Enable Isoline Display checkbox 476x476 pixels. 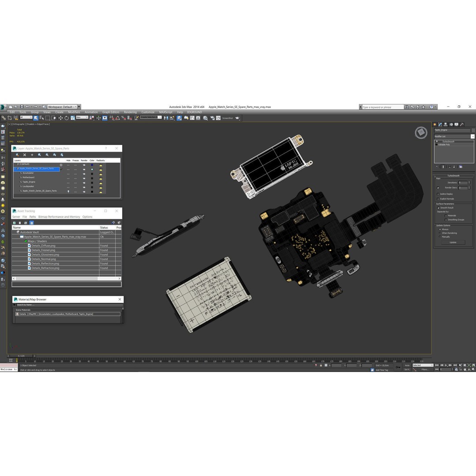tap(438, 194)
